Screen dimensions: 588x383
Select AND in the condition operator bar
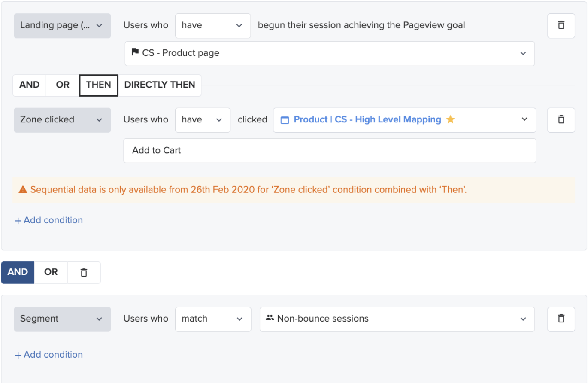pos(30,85)
